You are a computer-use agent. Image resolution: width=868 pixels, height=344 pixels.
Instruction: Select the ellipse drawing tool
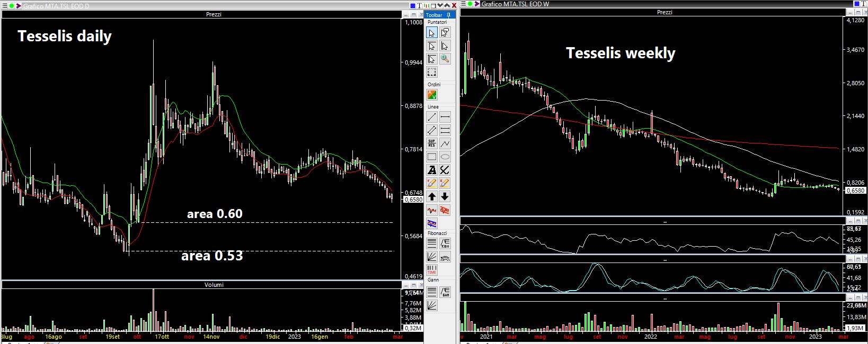(x=445, y=157)
